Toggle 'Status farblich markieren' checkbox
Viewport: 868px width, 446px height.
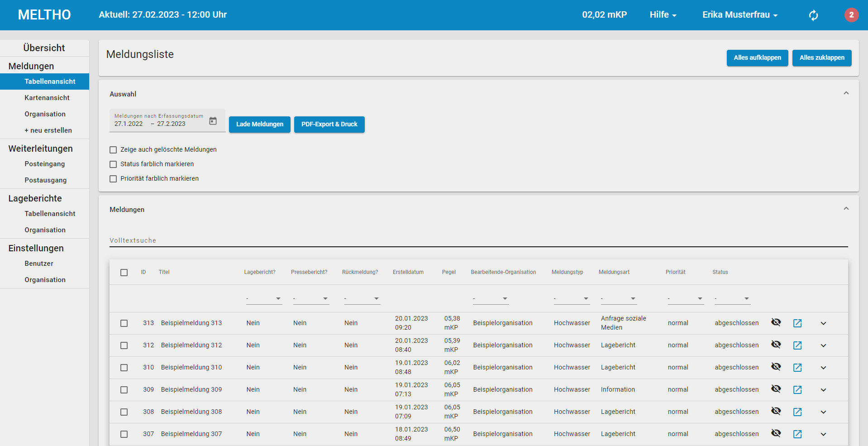tap(113, 164)
